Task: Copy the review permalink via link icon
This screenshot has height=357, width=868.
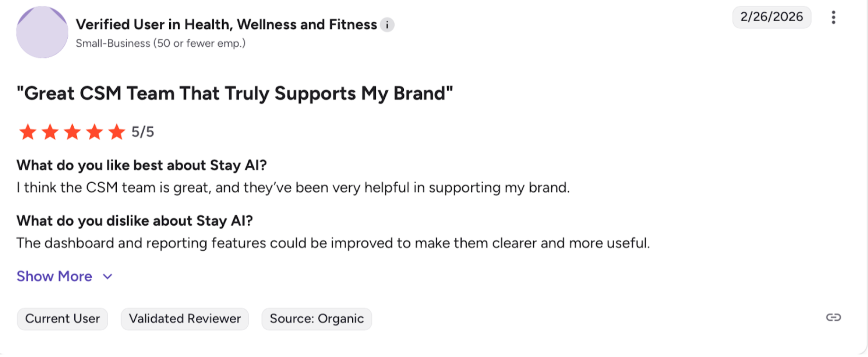Action: [x=833, y=317]
